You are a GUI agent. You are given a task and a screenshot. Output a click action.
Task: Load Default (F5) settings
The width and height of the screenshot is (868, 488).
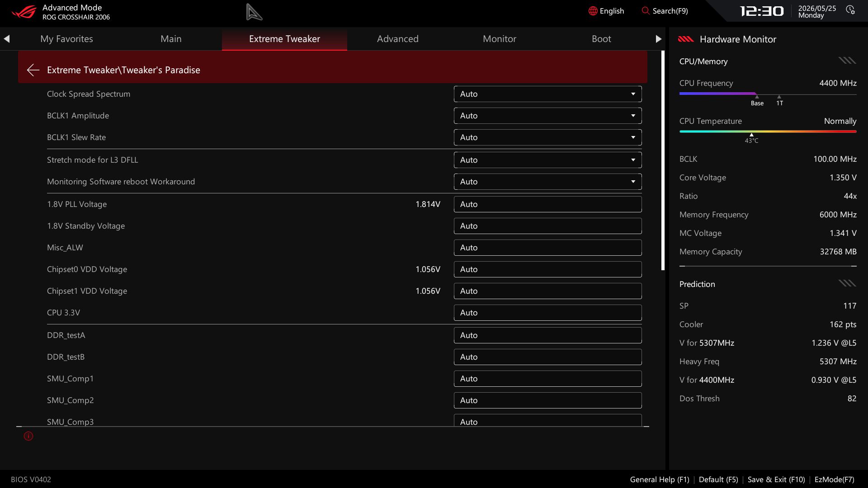(x=718, y=479)
